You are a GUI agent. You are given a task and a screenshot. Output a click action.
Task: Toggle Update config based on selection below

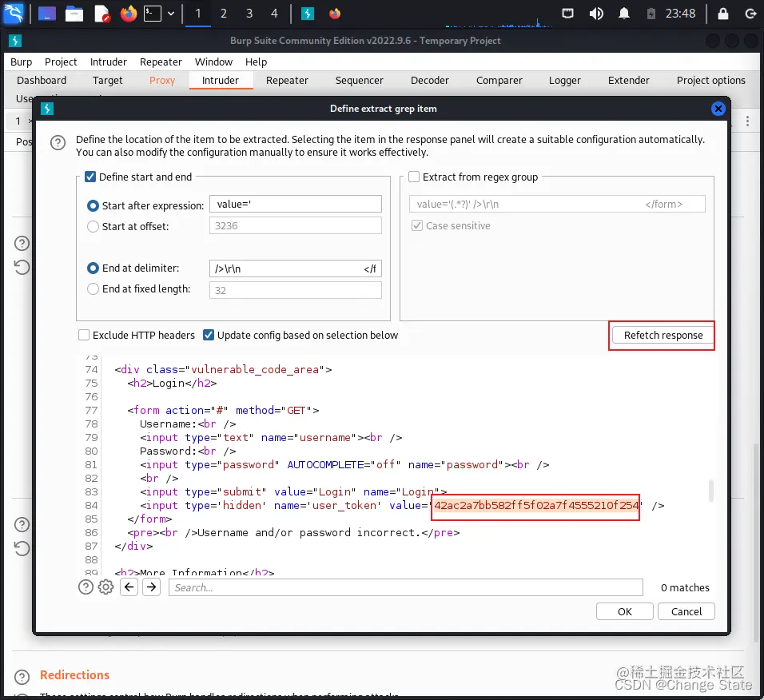coord(209,335)
